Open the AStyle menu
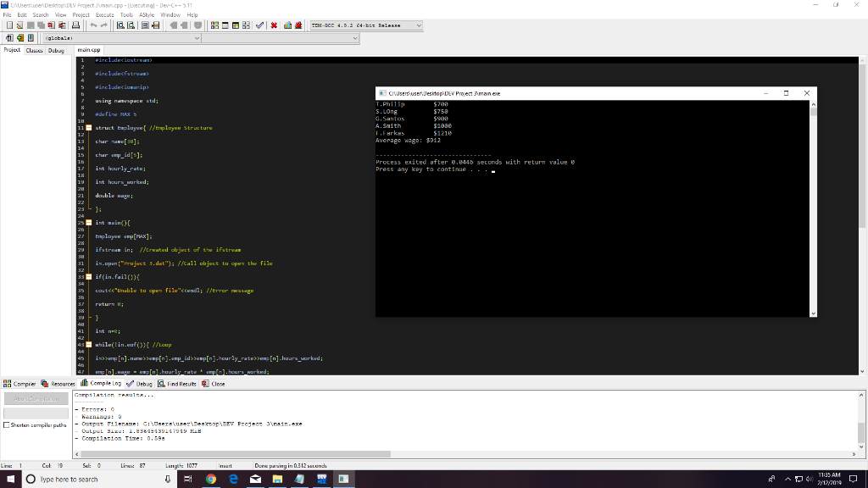 [x=147, y=14]
